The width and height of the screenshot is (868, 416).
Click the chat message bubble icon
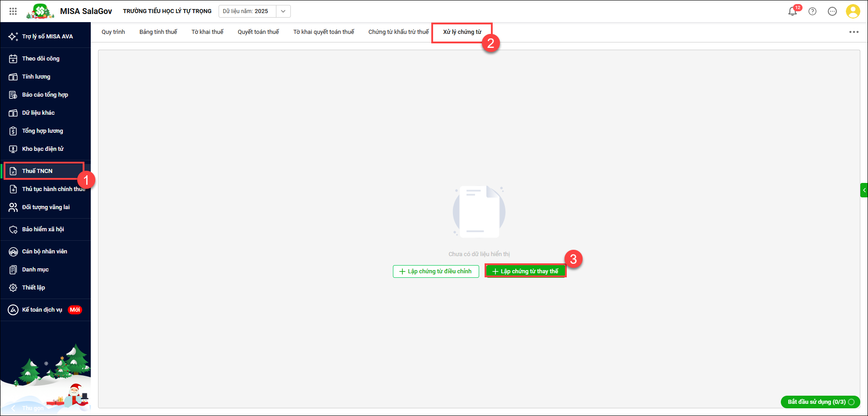832,11
